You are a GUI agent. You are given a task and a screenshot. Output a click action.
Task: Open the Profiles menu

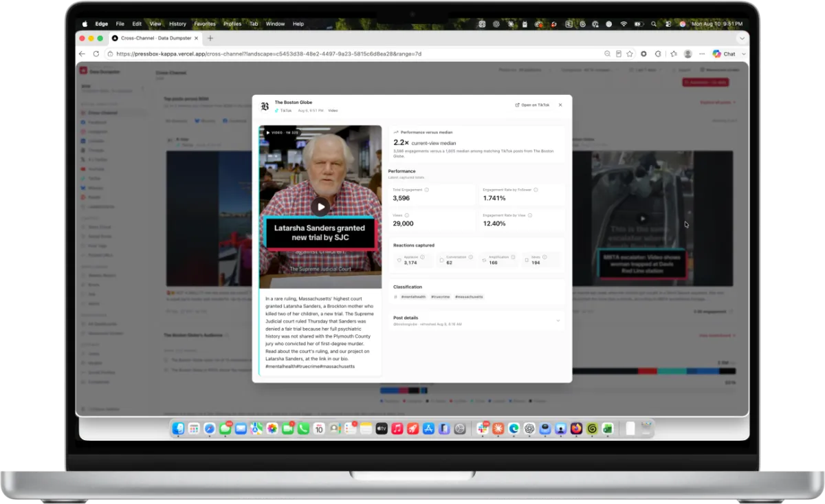pyautogui.click(x=232, y=23)
